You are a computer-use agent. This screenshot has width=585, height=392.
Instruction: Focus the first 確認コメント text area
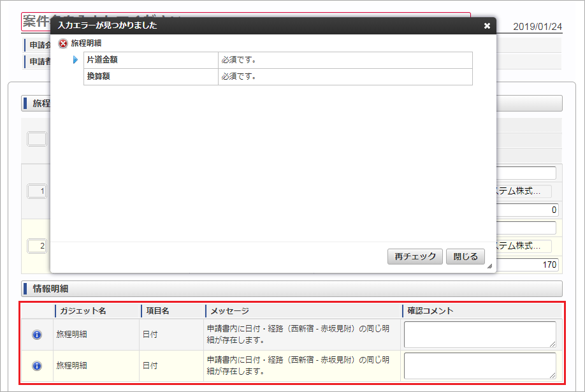479,335
